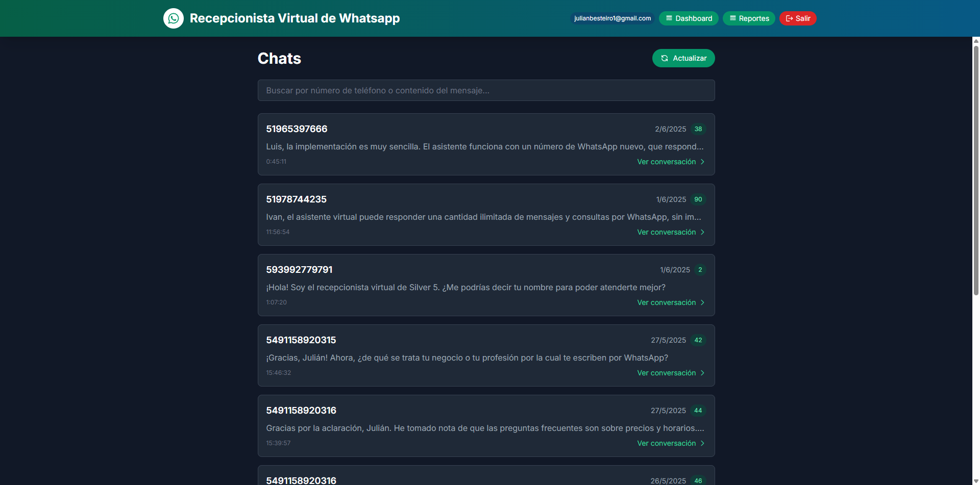This screenshot has height=485, width=980.
Task: Click the Dashboard list icon
Action: [669, 18]
